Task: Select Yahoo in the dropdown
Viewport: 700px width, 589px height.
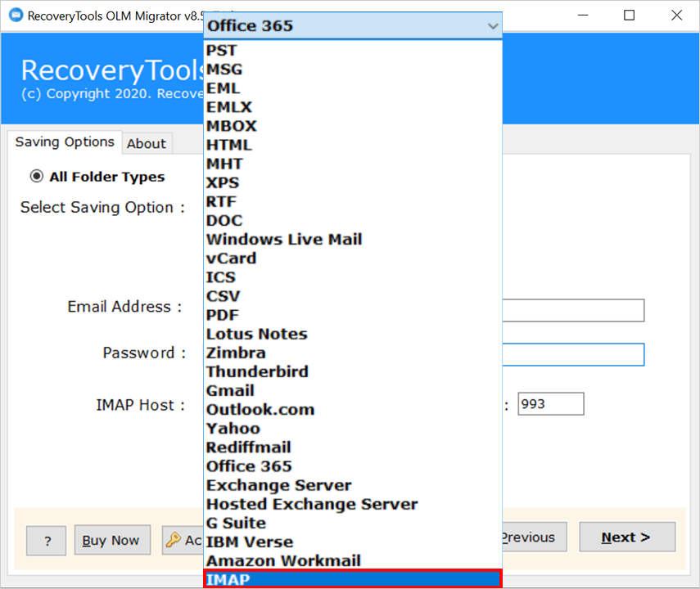Action: [x=353, y=429]
